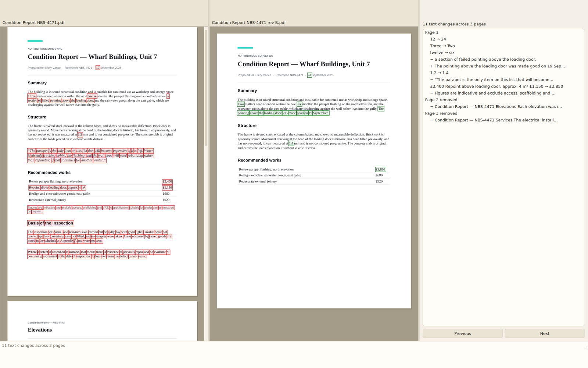Click the status bar change count text
The image size is (588, 368).
point(33,346)
